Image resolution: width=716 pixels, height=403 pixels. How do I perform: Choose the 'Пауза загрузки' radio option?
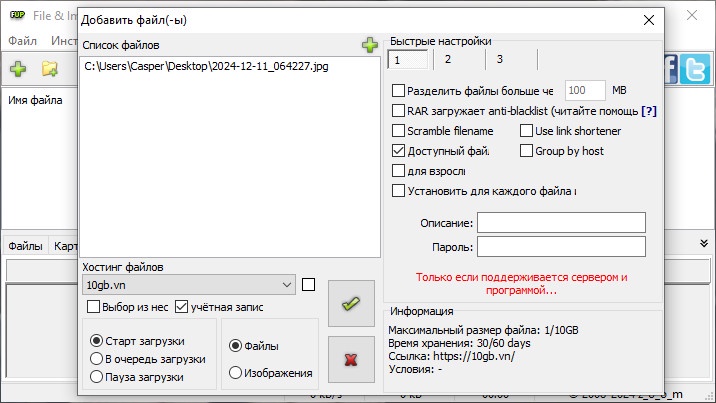click(x=96, y=377)
